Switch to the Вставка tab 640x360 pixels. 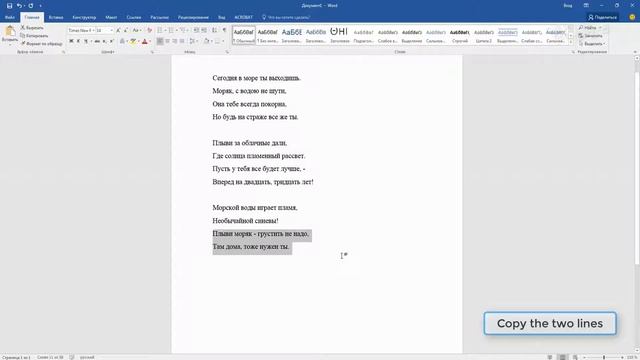click(56, 17)
